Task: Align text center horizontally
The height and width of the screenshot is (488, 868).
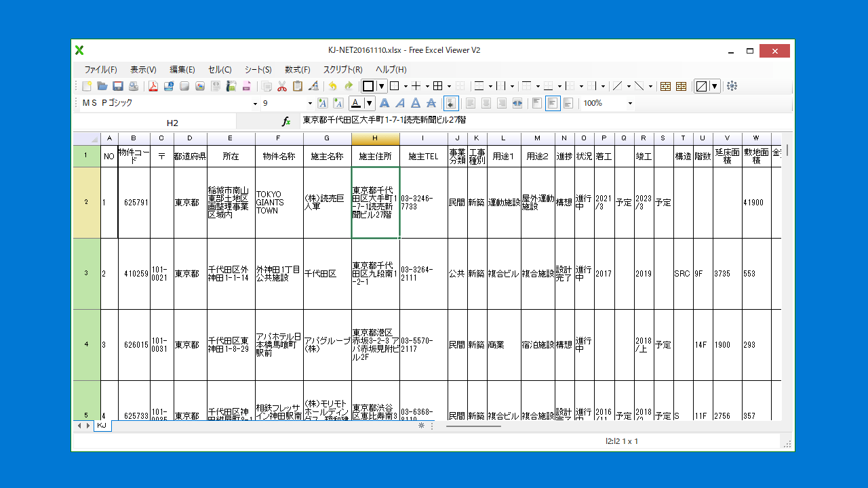Action: (x=486, y=103)
